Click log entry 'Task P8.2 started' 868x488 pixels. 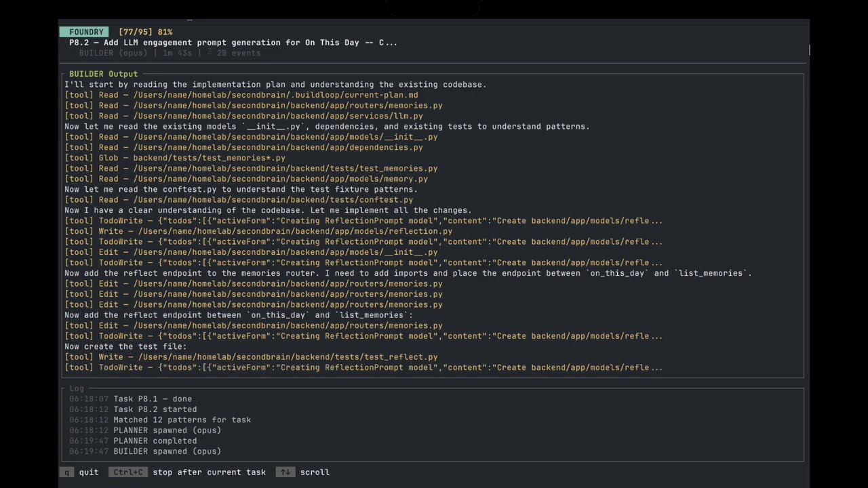155,409
